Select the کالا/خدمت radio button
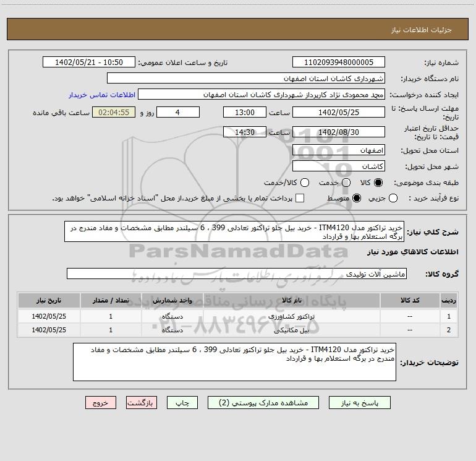476x461 pixels. (x=305, y=183)
